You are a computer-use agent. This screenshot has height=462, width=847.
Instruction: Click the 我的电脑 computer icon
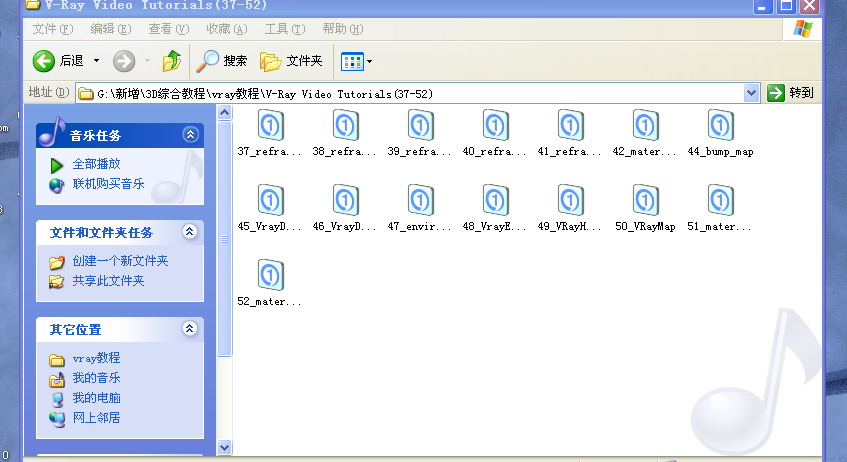click(57, 399)
